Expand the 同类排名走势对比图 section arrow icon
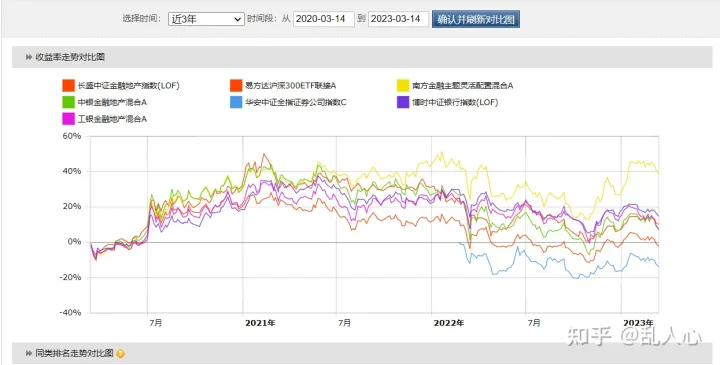720x365 pixels. coord(29,354)
